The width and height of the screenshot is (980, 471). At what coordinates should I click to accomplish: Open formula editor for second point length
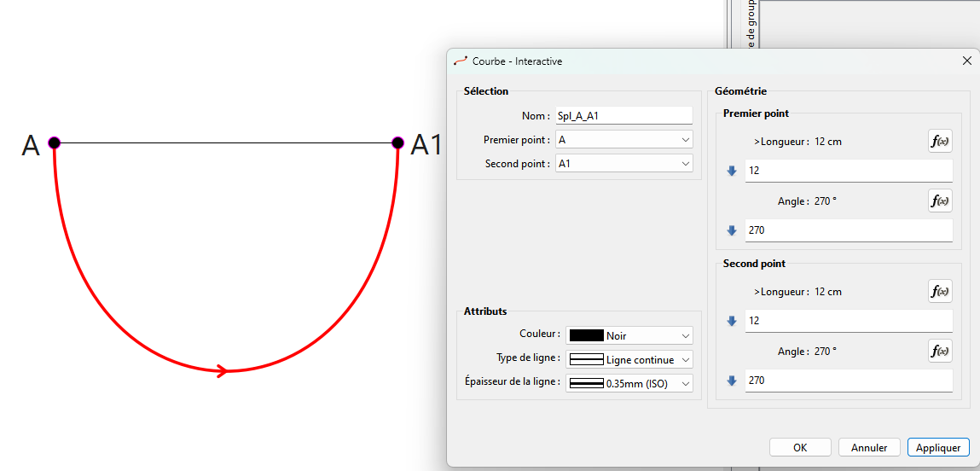pyautogui.click(x=940, y=292)
